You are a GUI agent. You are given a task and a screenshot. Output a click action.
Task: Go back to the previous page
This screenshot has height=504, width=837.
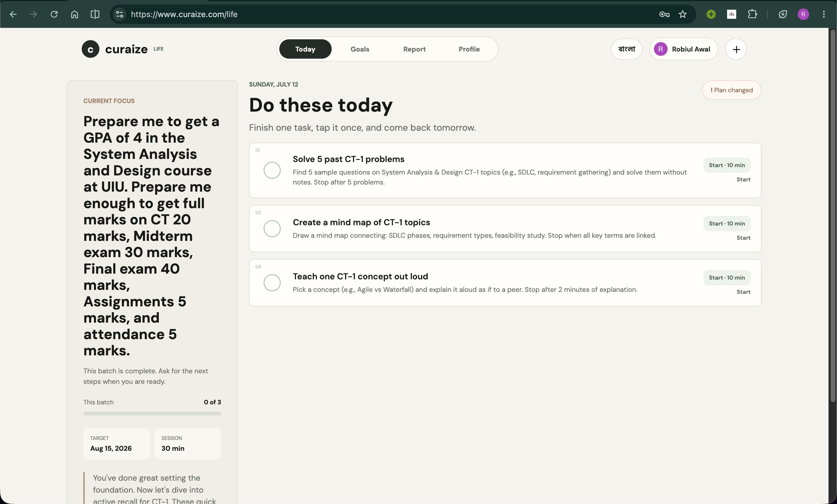(13, 14)
